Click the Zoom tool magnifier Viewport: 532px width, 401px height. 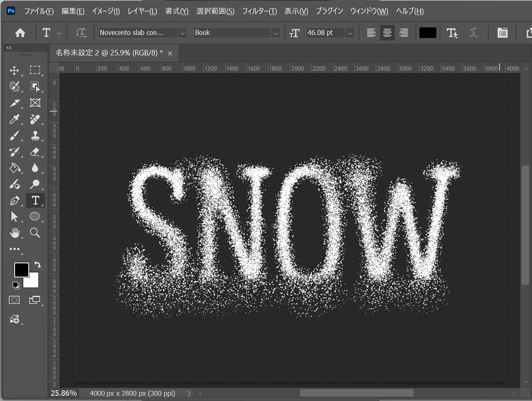35,232
